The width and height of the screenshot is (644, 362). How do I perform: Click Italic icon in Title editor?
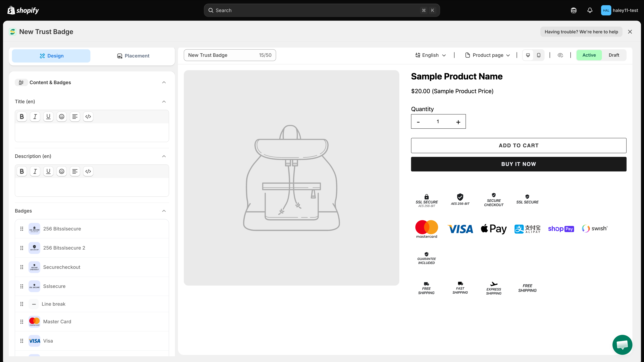click(35, 116)
